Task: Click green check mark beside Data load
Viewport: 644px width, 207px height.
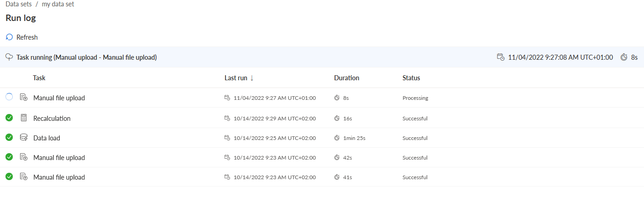Action: pos(9,137)
